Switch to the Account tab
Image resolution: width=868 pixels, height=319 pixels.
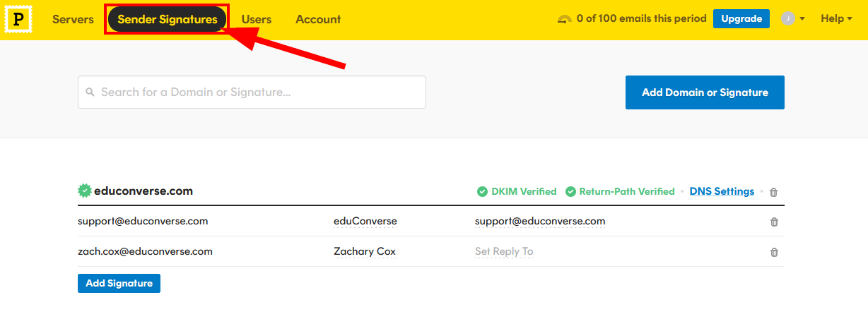click(x=318, y=20)
